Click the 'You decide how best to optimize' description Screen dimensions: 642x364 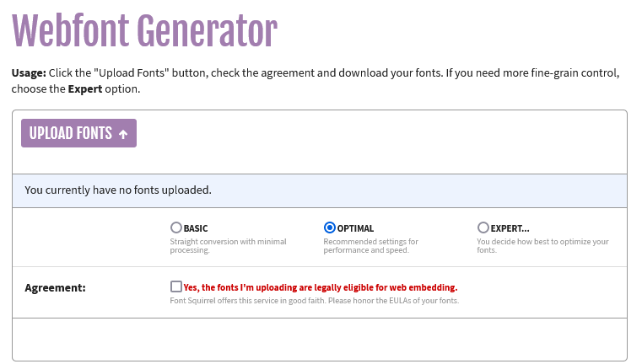542,246
